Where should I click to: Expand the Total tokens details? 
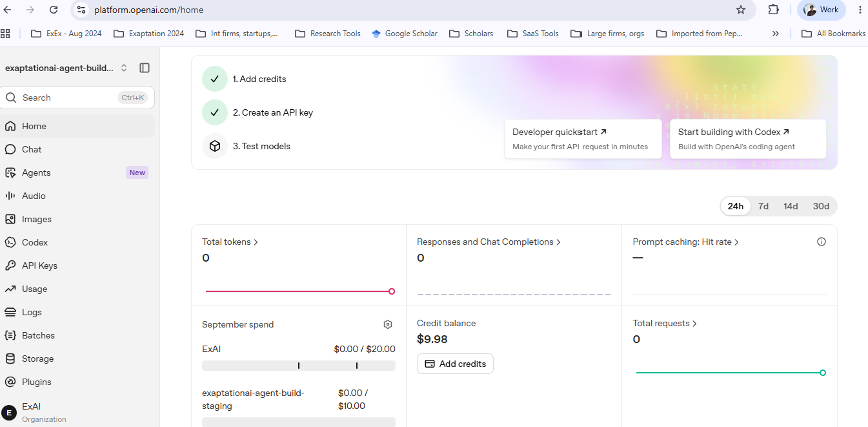230,242
